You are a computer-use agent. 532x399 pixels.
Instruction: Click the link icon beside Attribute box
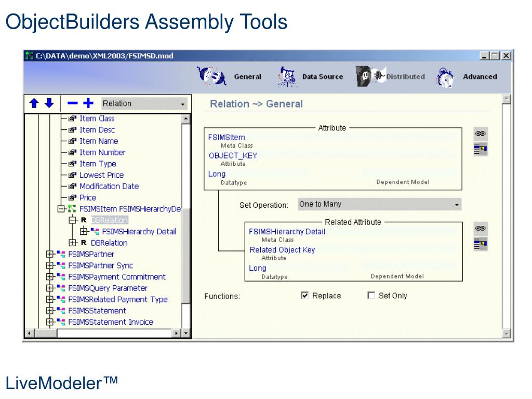(x=481, y=134)
